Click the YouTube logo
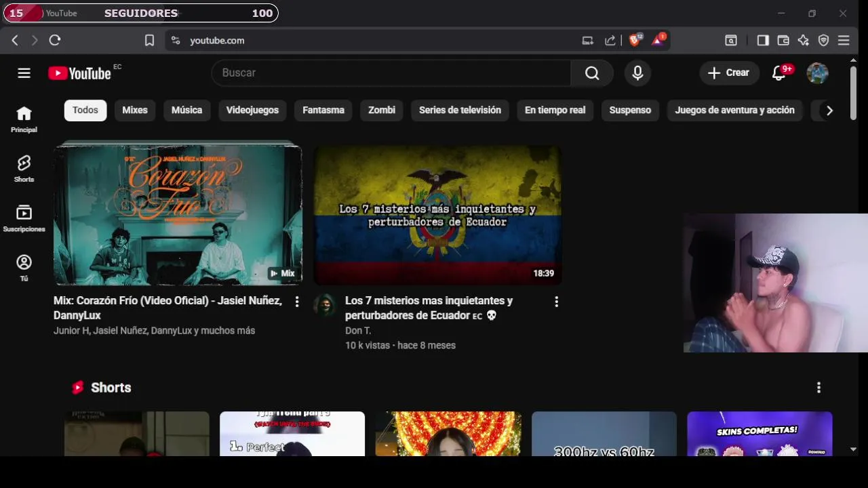Image resolution: width=868 pixels, height=488 pixels. tap(79, 73)
